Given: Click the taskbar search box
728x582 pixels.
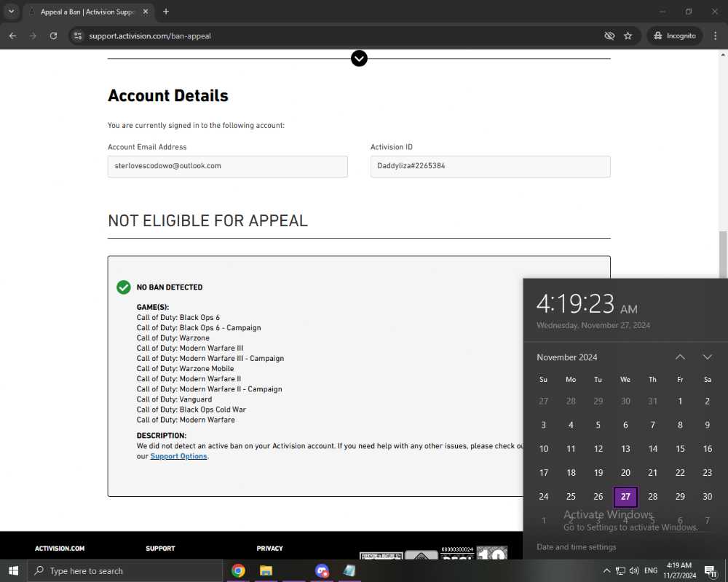Looking at the screenshot, I should click(x=125, y=570).
